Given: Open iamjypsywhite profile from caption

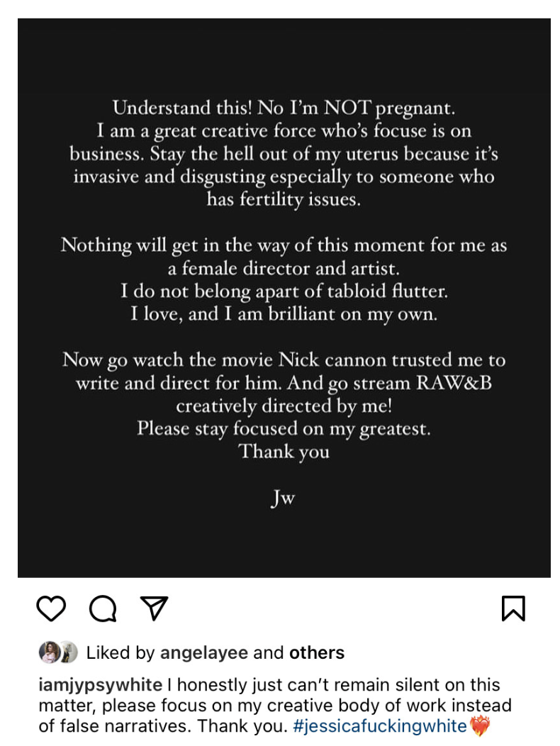Looking at the screenshot, I should (101, 684).
